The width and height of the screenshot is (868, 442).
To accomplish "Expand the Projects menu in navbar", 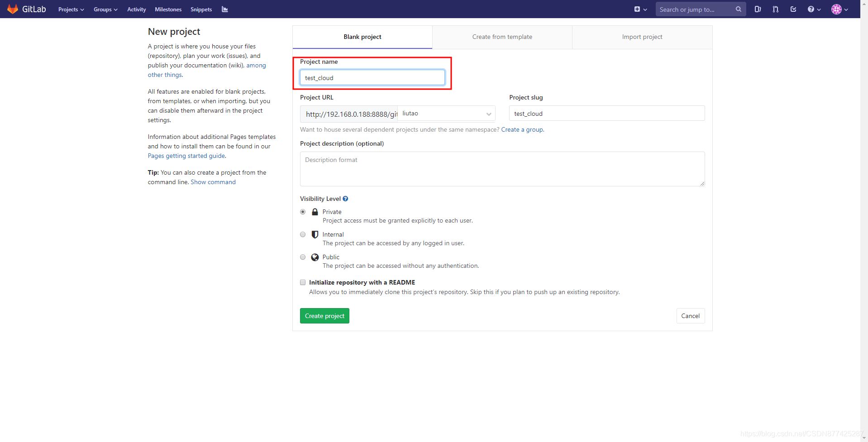I will tap(71, 9).
